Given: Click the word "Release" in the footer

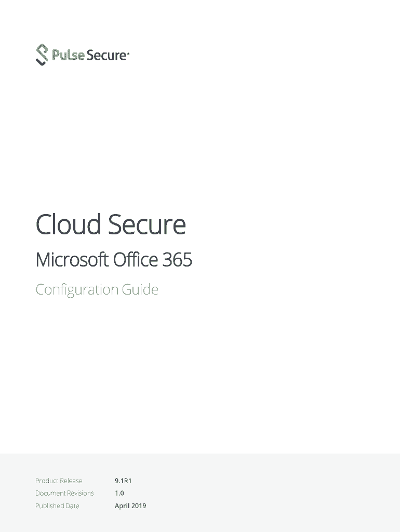Looking at the screenshot, I should (71, 481).
